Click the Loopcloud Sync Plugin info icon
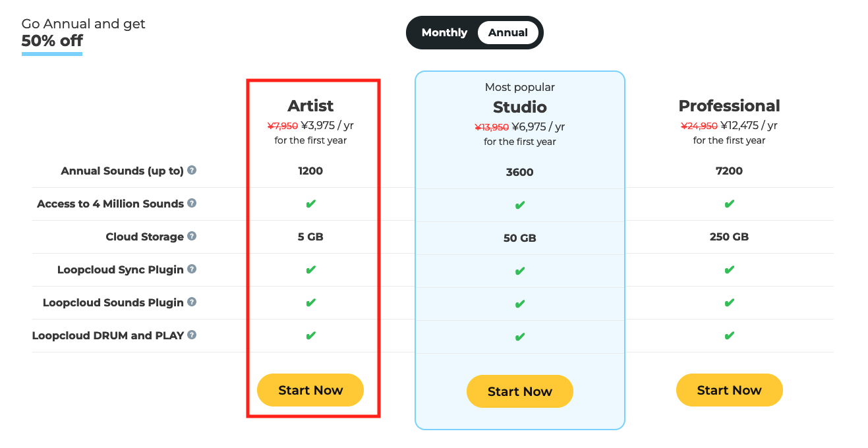The width and height of the screenshot is (868, 448). click(192, 269)
